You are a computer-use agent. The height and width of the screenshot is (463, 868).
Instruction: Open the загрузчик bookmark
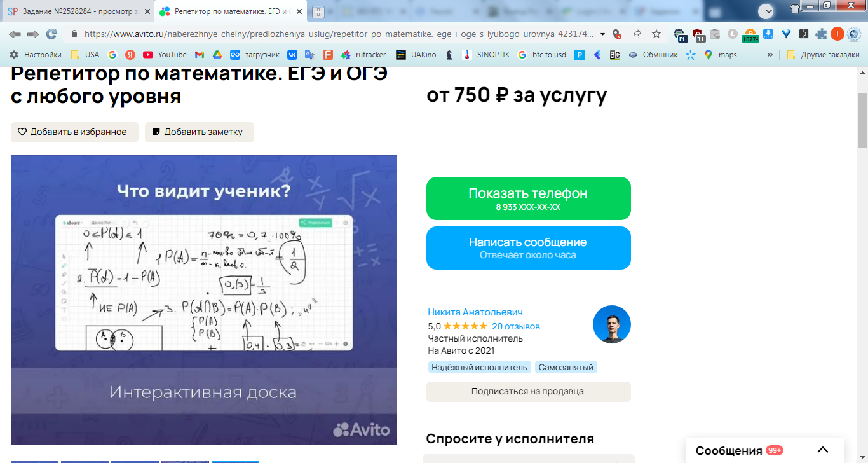(255, 55)
